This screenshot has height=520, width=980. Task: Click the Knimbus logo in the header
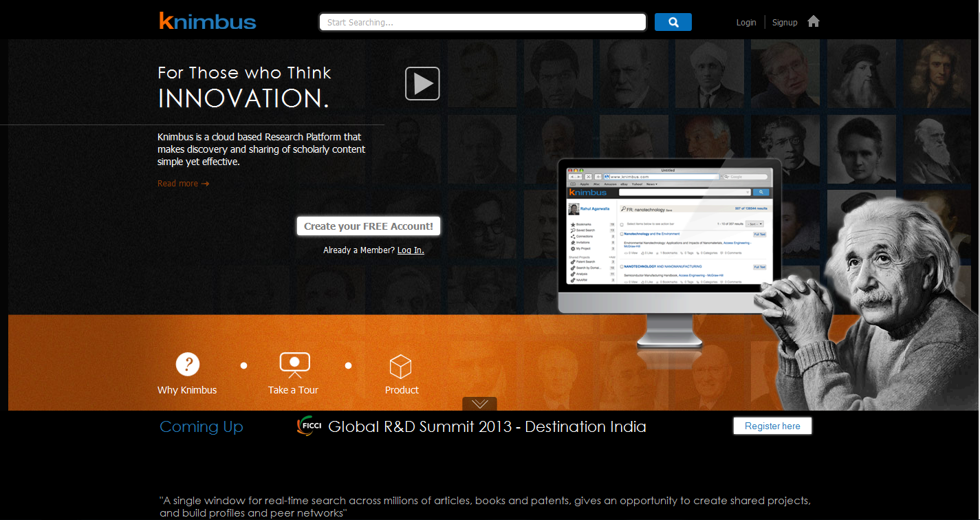point(207,21)
